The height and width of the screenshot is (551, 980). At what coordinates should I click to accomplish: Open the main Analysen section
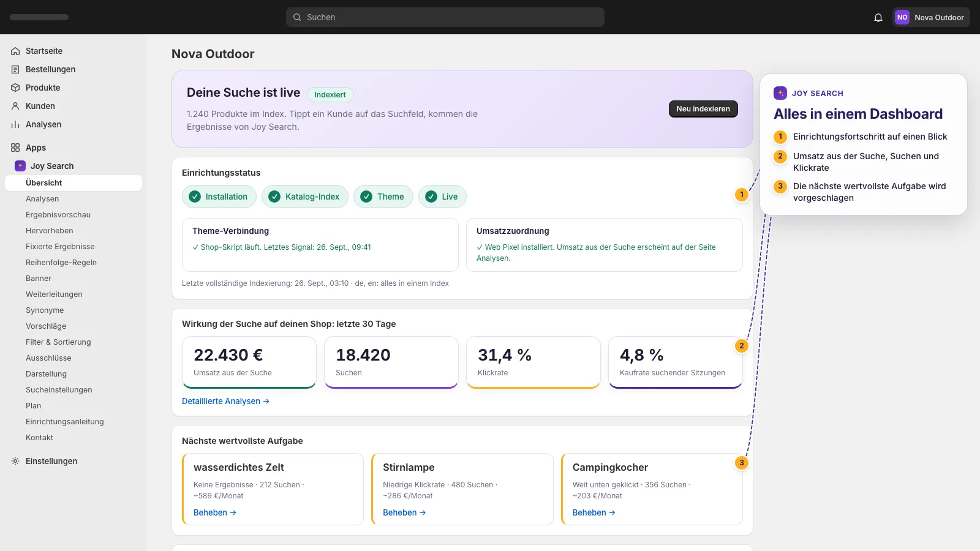[x=73, y=124]
